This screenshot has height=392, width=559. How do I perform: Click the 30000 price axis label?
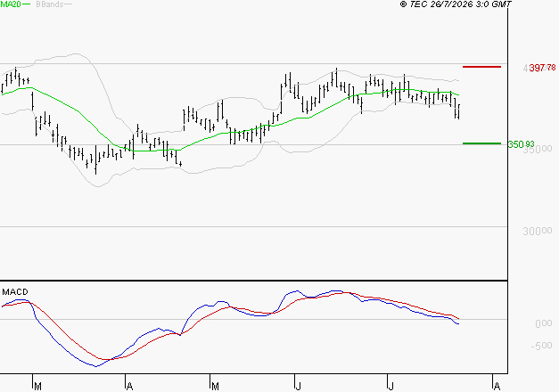tap(538, 232)
